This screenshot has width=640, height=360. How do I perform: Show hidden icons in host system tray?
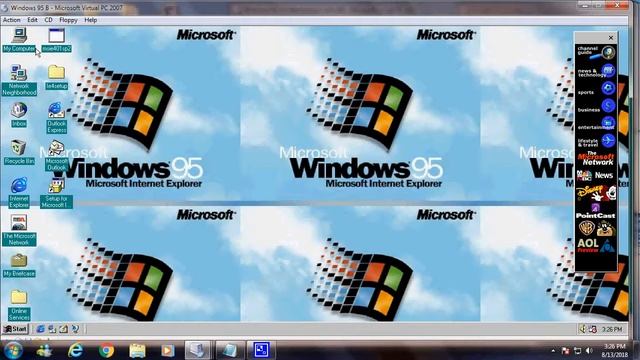pos(553,351)
